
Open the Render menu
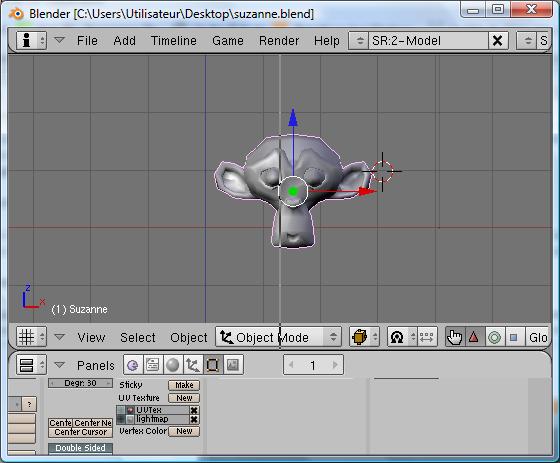(x=279, y=41)
